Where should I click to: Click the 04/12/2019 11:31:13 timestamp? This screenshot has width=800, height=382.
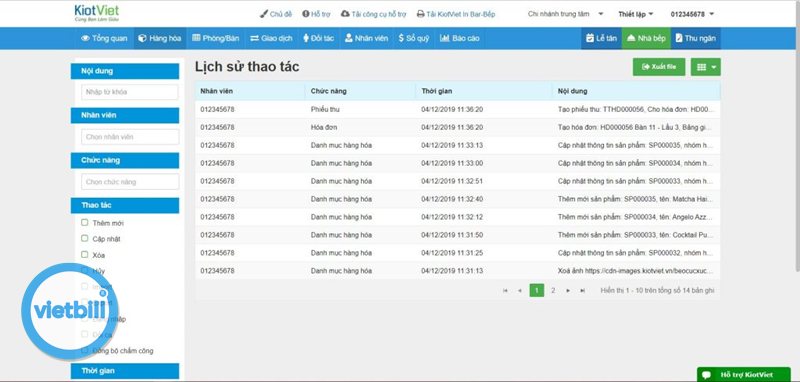[452, 271]
